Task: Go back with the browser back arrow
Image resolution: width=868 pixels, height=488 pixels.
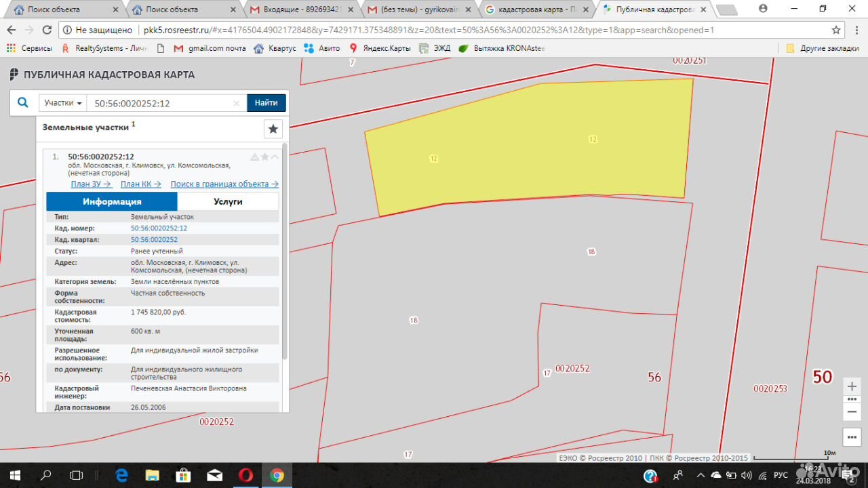Action: point(11,30)
